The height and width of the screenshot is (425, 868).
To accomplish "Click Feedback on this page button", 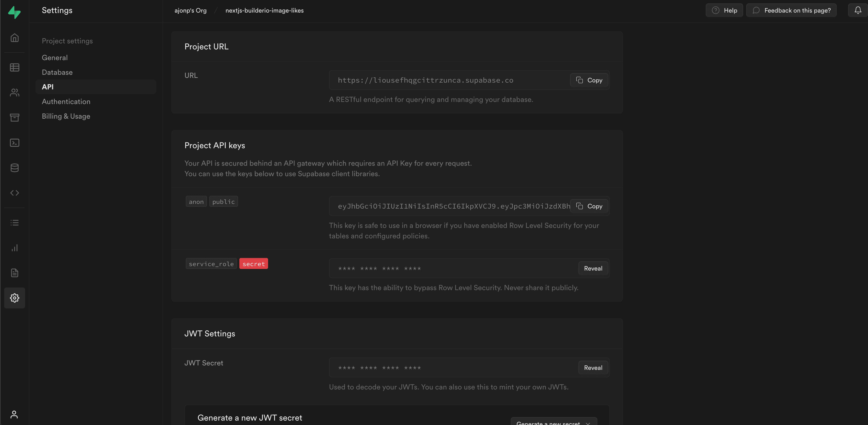I will pyautogui.click(x=791, y=10).
